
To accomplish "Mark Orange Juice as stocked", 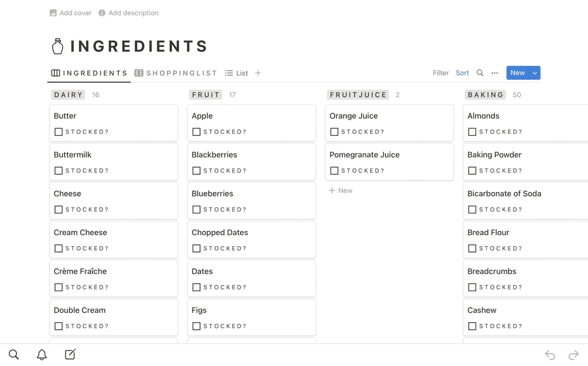I will point(335,132).
